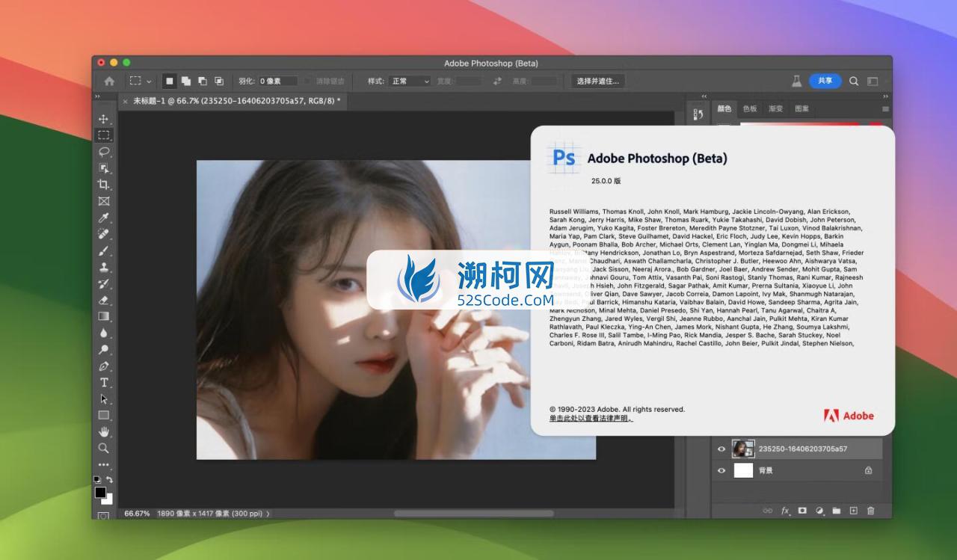The height and width of the screenshot is (560, 957).
Task: Select the Frame tool
Action: [x=104, y=201]
